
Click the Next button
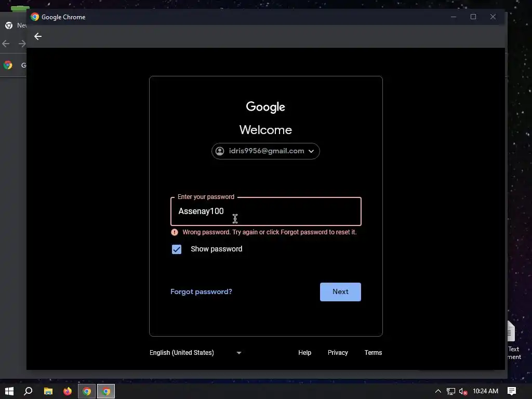point(340,292)
